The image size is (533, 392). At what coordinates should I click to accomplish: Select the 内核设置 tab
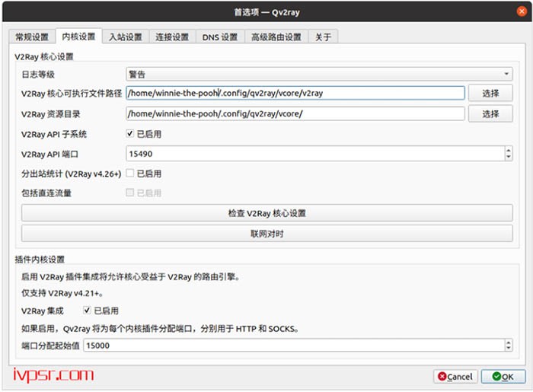tap(78, 37)
